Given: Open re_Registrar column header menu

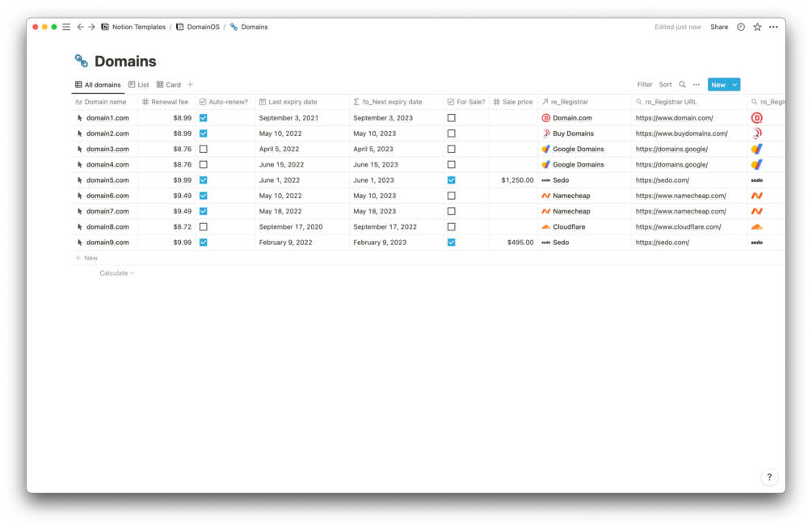Looking at the screenshot, I should [x=585, y=102].
